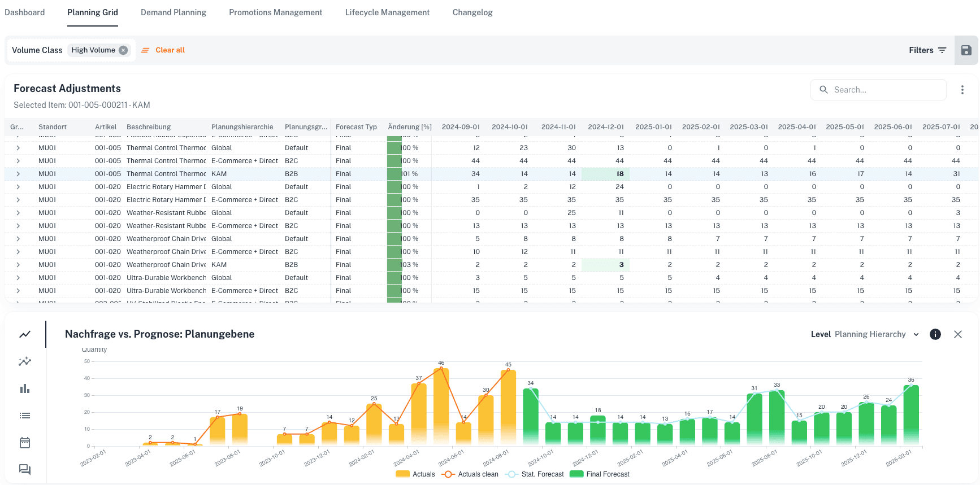Image resolution: width=980 pixels, height=485 pixels.
Task: Open the Promotions Management tab
Action: (275, 12)
